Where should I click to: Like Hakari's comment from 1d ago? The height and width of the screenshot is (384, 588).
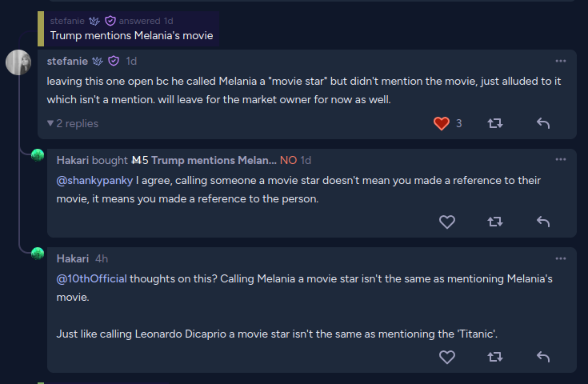point(447,222)
